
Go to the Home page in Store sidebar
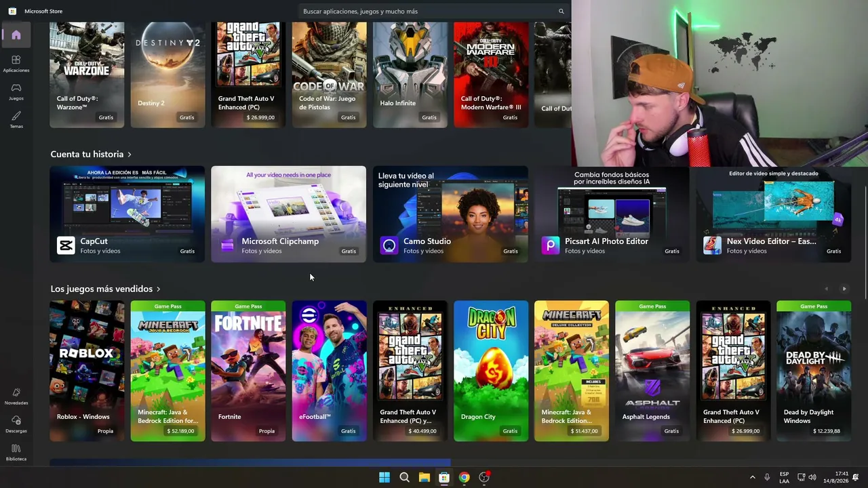coord(16,35)
